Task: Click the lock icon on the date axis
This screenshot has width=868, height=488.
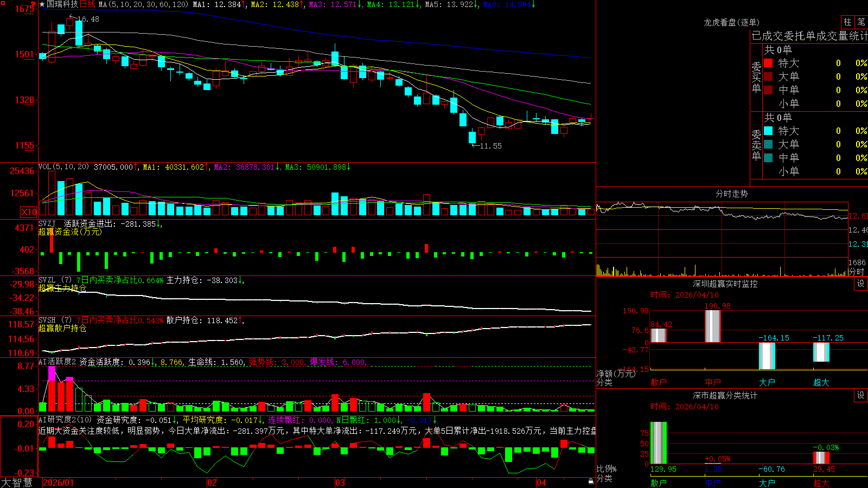Action: point(591,481)
